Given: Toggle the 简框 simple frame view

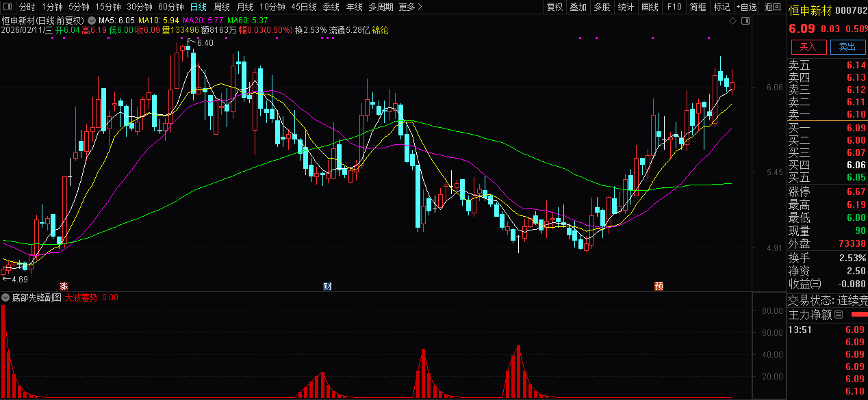Looking at the screenshot, I should (x=698, y=7).
